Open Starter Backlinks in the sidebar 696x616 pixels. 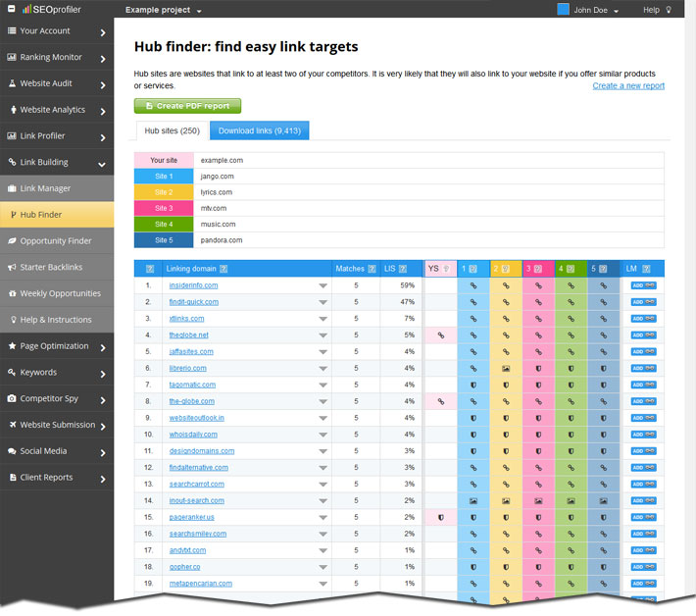point(57,267)
